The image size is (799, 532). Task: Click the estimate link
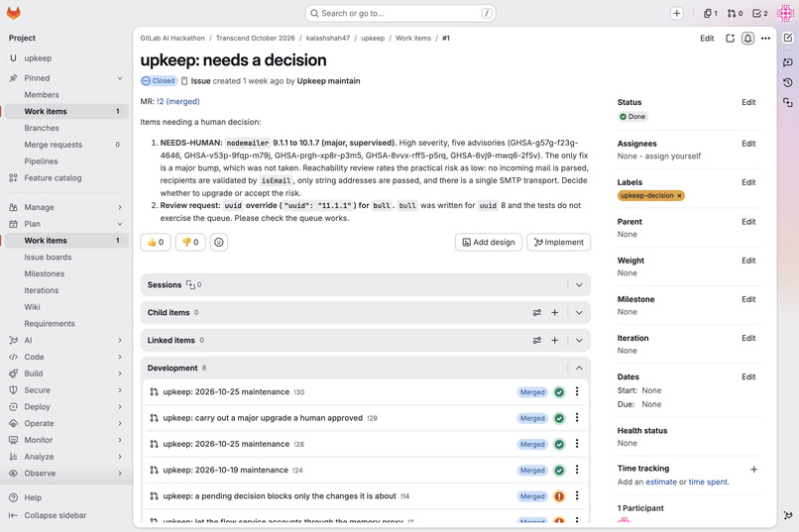point(661,481)
